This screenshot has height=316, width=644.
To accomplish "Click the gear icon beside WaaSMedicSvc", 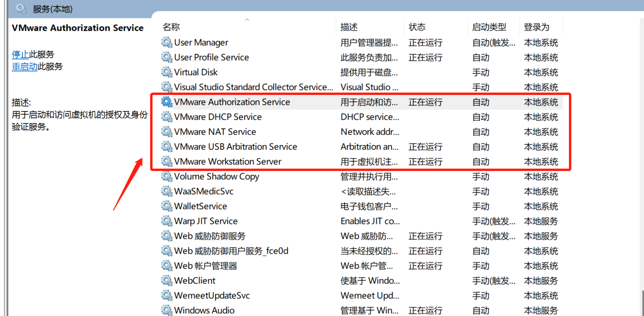I will click(167, 191).
